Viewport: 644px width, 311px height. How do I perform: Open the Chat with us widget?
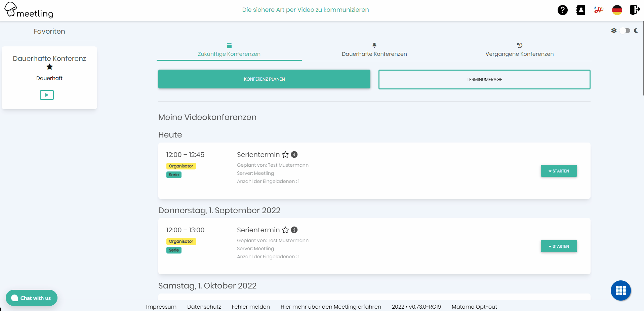point(32,298)
